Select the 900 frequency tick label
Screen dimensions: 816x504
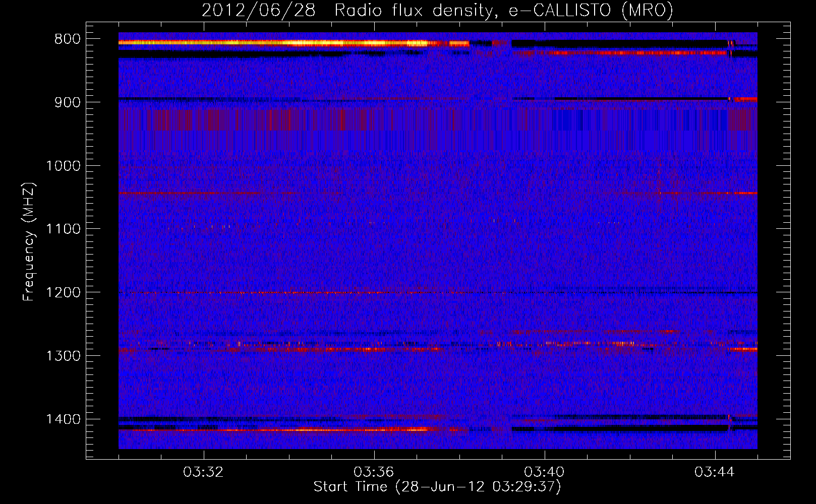tap(67, 102)
